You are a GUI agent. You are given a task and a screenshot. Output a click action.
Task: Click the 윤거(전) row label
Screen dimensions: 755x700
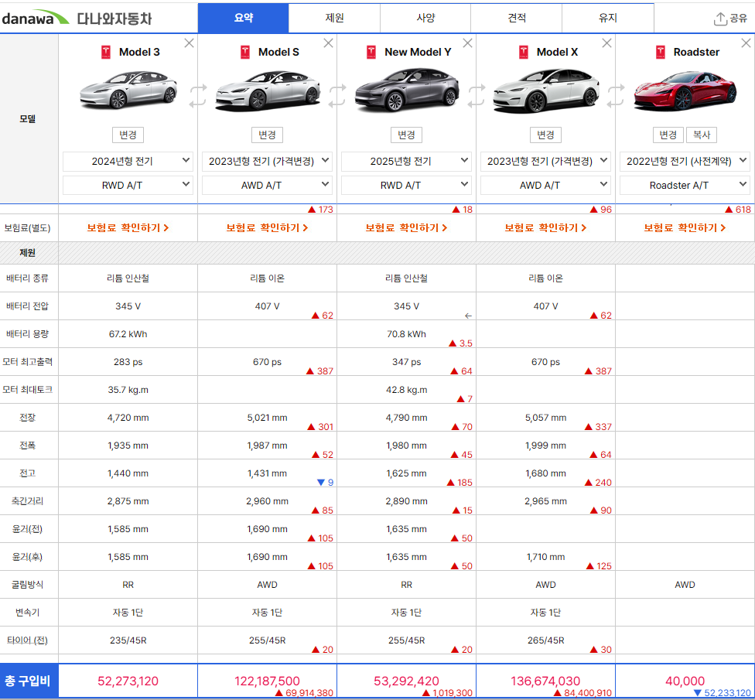pos(27,529)
